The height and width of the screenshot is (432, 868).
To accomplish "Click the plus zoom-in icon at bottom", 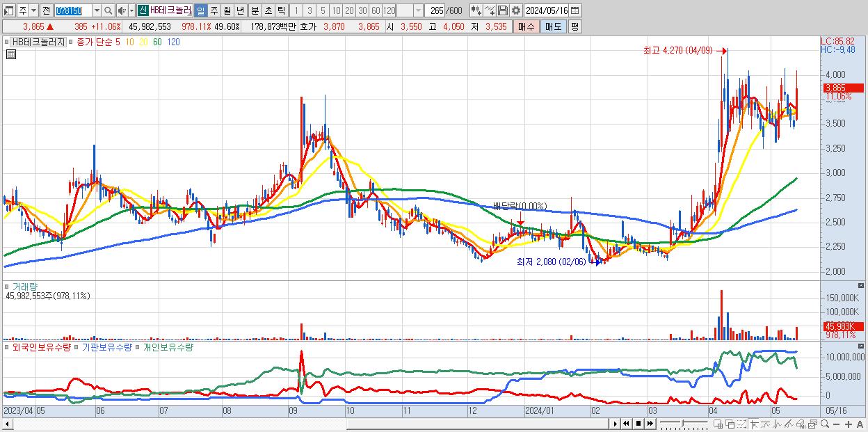I will (x=849, y=424).
